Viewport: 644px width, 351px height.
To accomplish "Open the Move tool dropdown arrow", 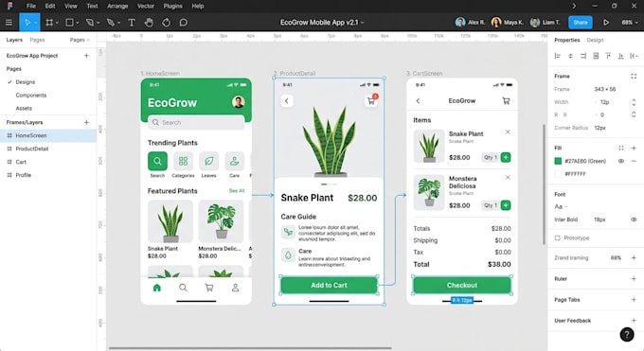I will tap(36, 23).
